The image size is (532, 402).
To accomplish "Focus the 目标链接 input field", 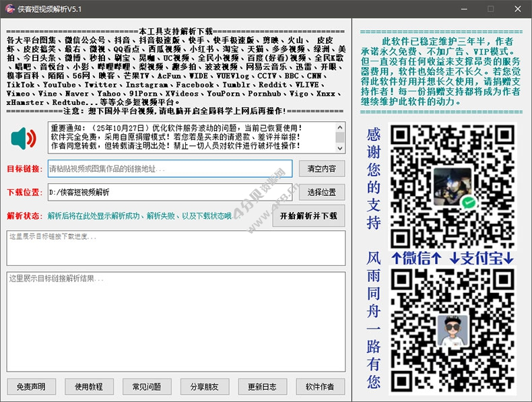I will [x=170, y=168].
